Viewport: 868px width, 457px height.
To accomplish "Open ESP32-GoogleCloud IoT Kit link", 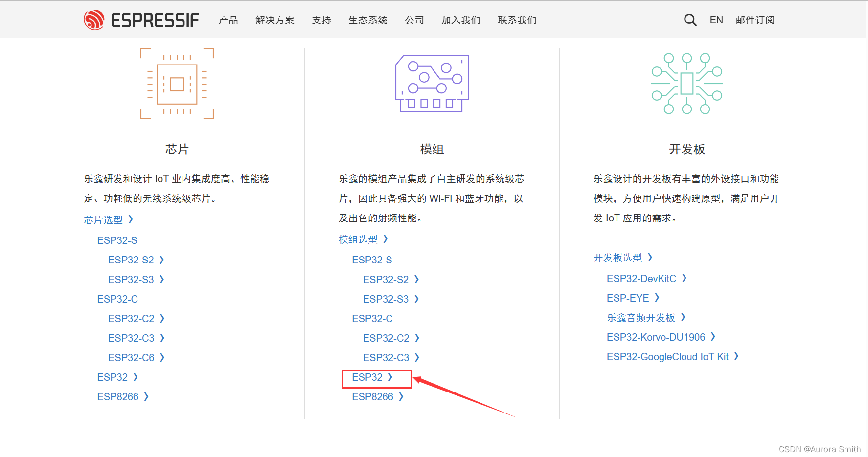I will [673, 356].
